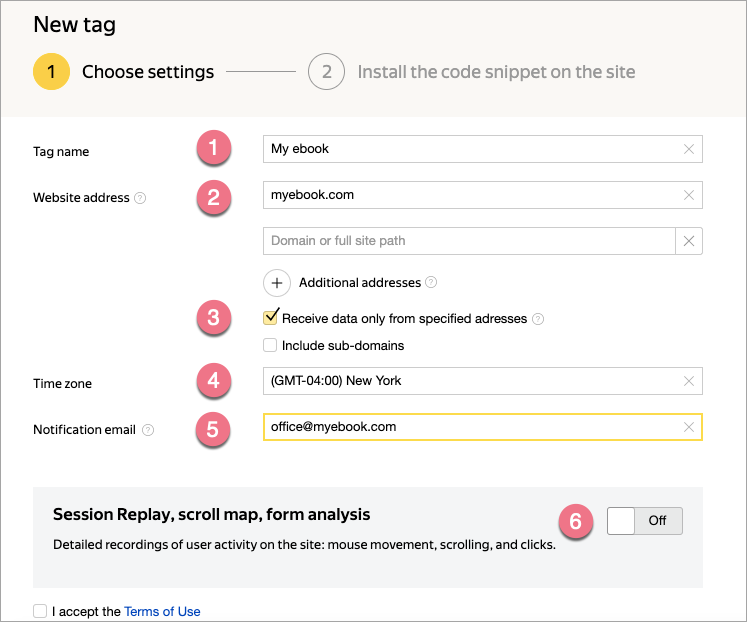Open the Terms of Use link
747x622 pixels.
tap(162, 611)
